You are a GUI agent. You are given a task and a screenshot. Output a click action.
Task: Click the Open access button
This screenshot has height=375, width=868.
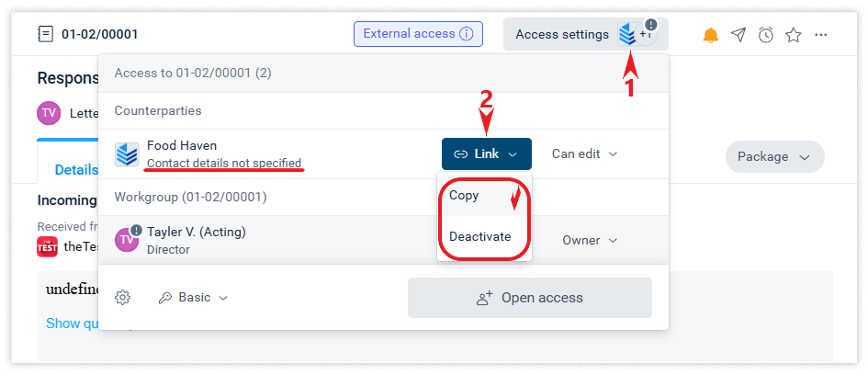point(529,298)
